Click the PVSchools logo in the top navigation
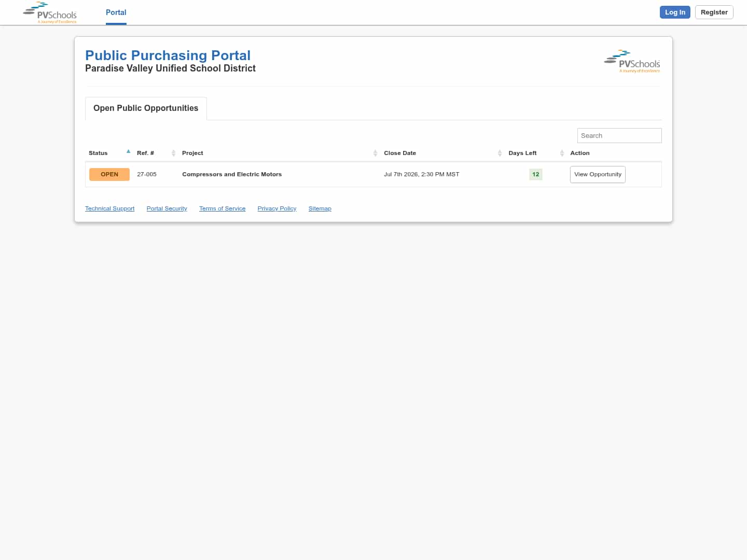The image size is (747, 560). tap(50, 13)
